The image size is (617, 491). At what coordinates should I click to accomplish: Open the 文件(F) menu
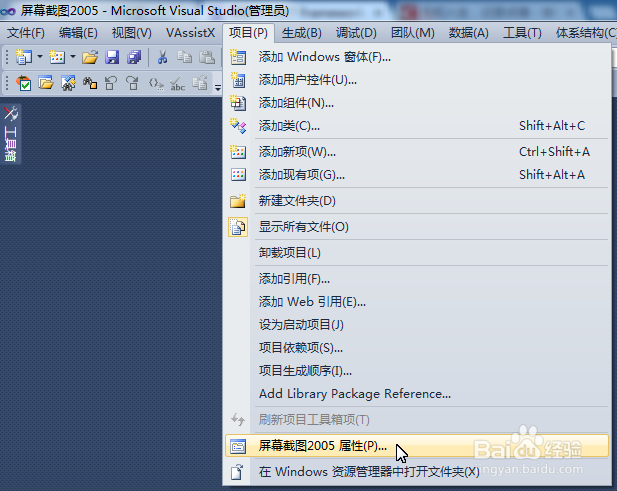tap(26, 33)
